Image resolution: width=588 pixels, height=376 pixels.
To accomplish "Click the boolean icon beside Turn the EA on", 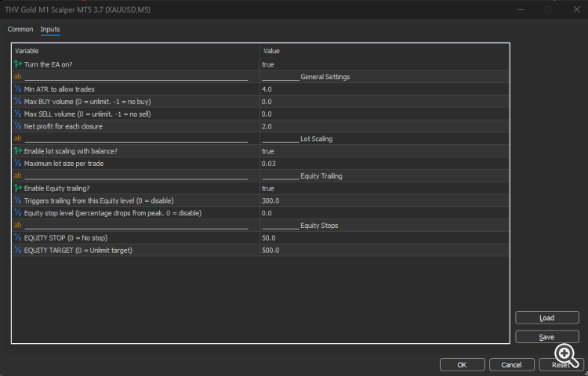I will click(x=18, y=64).
